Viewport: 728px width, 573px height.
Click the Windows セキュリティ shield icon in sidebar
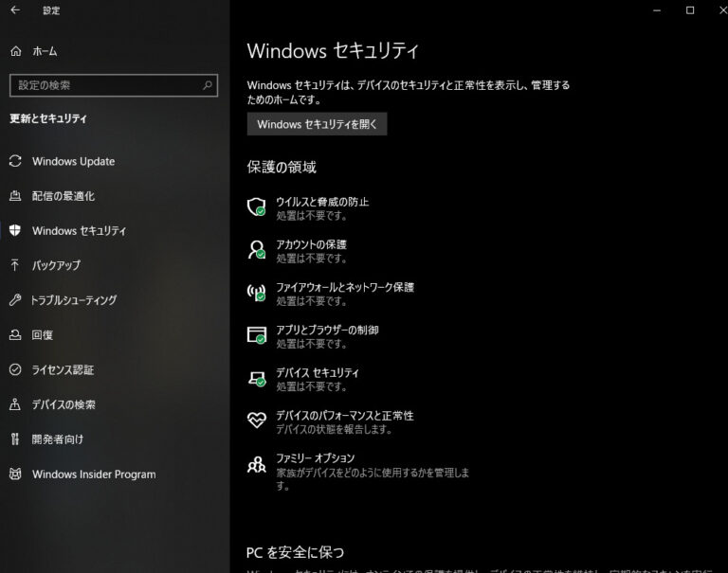click(15, 230)
